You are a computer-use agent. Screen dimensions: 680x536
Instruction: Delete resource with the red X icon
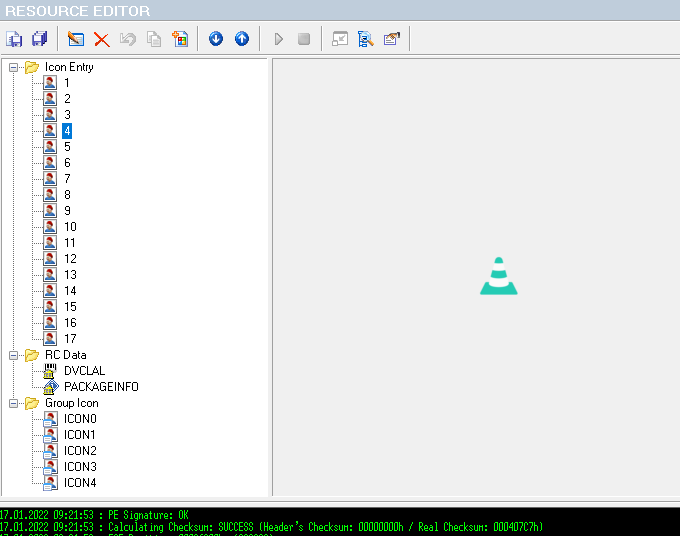[x=102, y=39]
